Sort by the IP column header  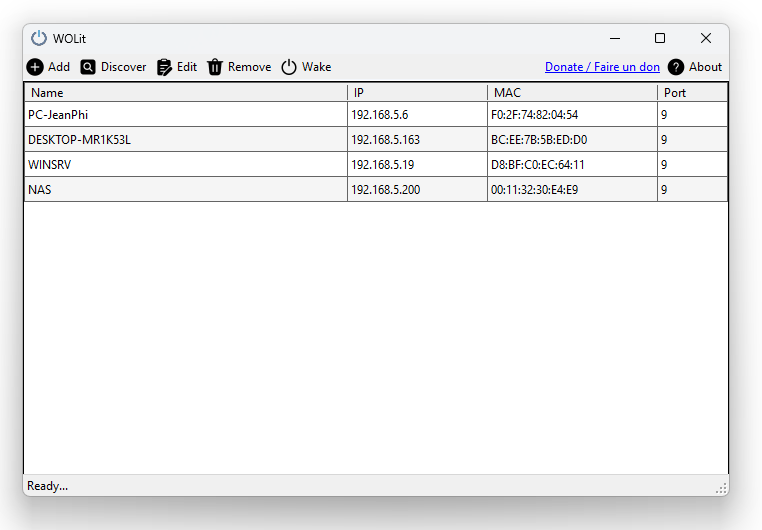[x=359, y=93]
